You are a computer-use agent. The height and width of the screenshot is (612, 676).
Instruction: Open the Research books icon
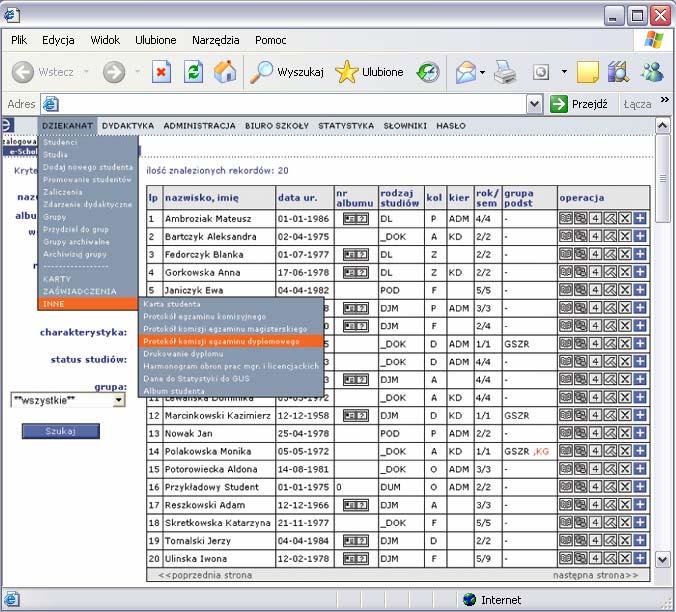(x=619, y=72)
